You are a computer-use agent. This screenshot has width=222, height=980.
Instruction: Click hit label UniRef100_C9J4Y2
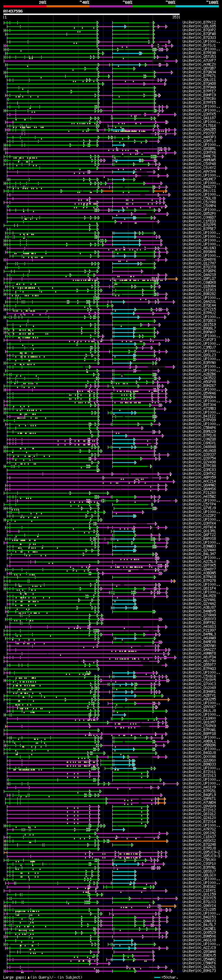[x=199, y=168]
